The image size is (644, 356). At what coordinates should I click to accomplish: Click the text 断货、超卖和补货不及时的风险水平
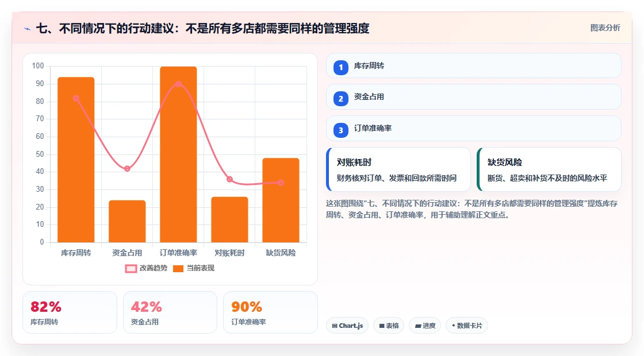click(x=547, y=178)
